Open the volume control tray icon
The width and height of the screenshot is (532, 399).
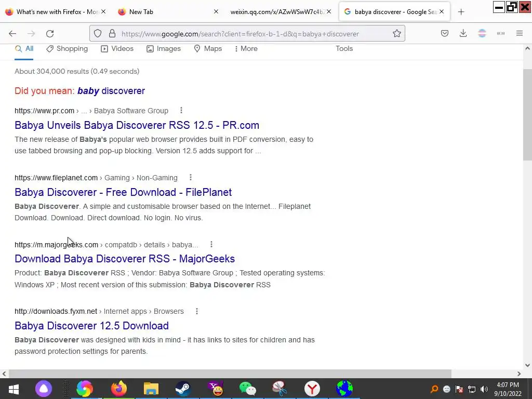tap(484, 389)
